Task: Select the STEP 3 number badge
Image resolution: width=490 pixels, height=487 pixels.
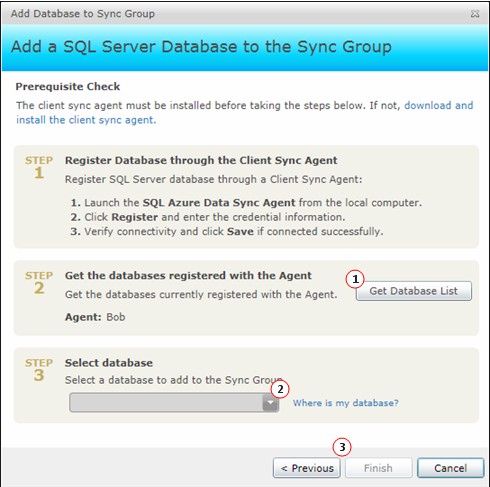Action: tap(39, 370)
